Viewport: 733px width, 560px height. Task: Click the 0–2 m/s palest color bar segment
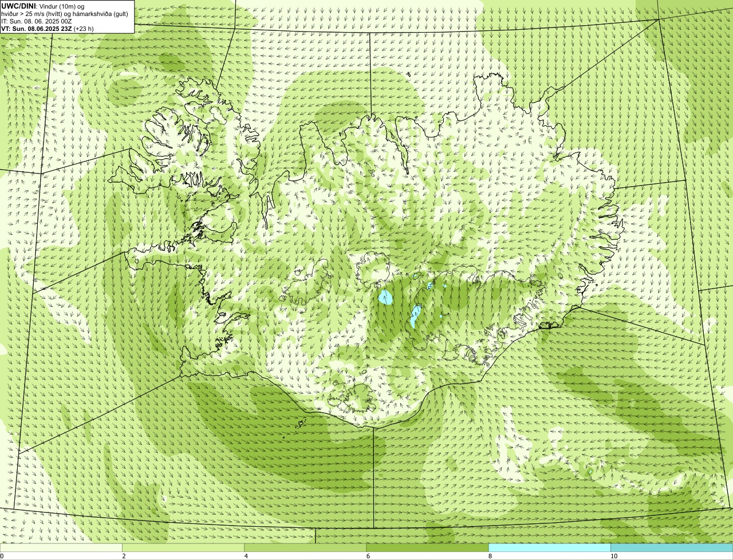coord(61,548)
